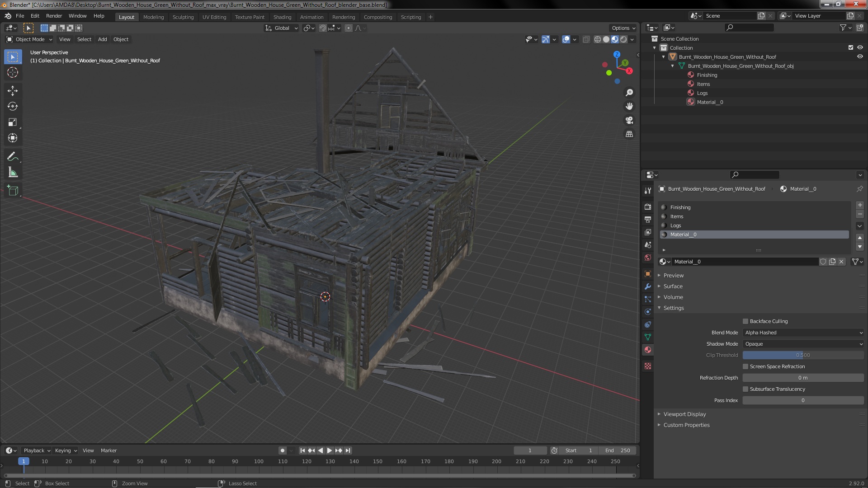Toggle snapping magnet icon
868x488 pixels.
click(x=323, y=28)
